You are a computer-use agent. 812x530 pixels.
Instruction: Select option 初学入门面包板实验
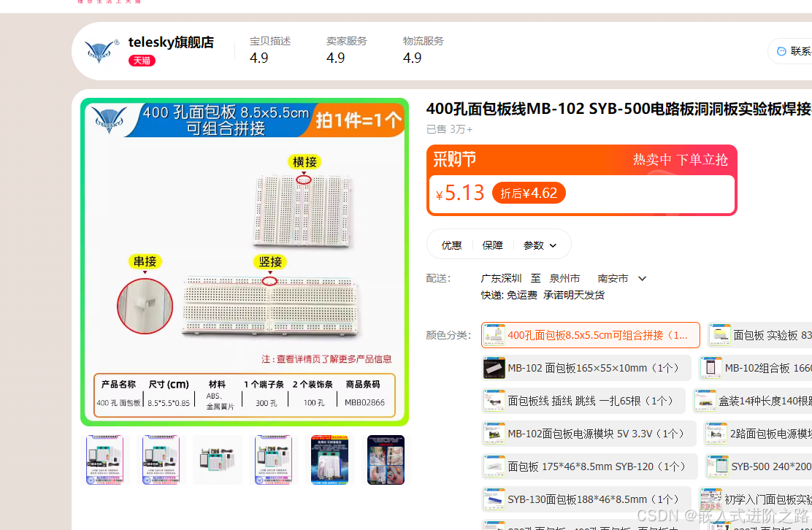(755, 499)
